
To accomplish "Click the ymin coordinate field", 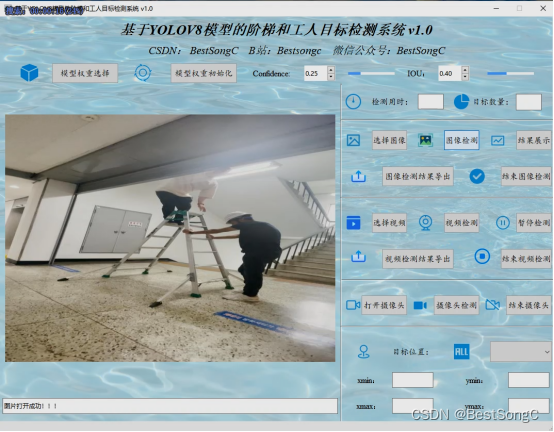I will pos(529,380).
